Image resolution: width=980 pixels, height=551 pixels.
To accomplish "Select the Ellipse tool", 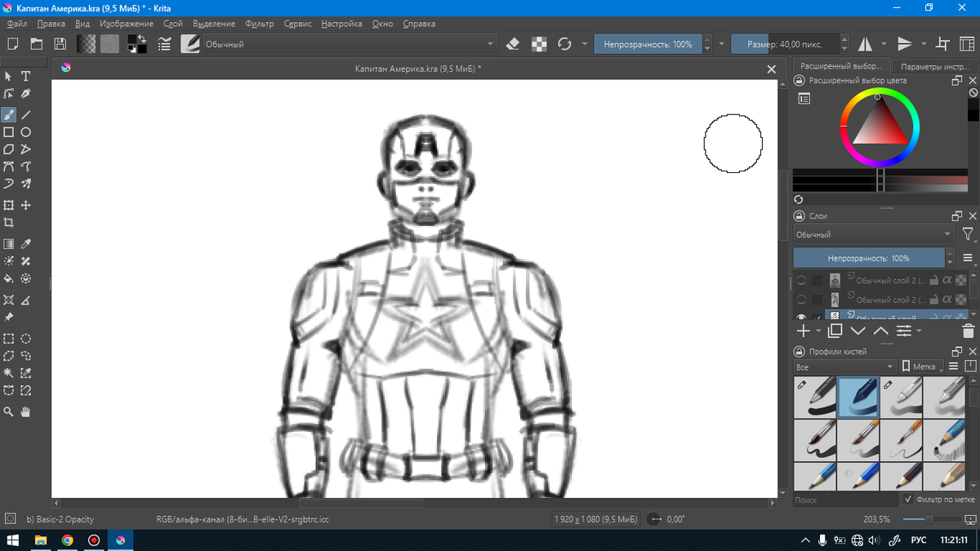I will (26, 131).
